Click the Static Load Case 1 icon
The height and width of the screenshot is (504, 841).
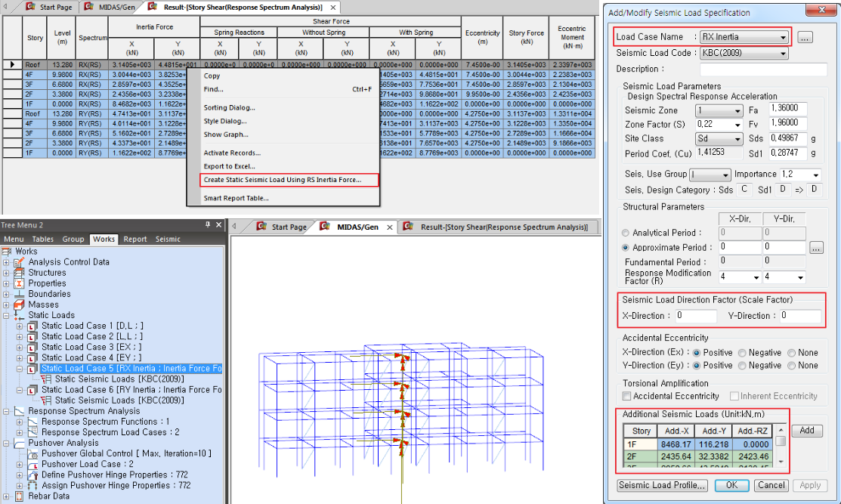point(32,326)
